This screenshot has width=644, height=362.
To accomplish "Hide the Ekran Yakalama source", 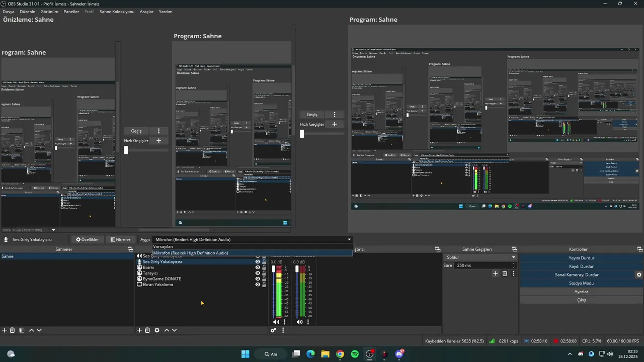I will (x=258, y=285).
